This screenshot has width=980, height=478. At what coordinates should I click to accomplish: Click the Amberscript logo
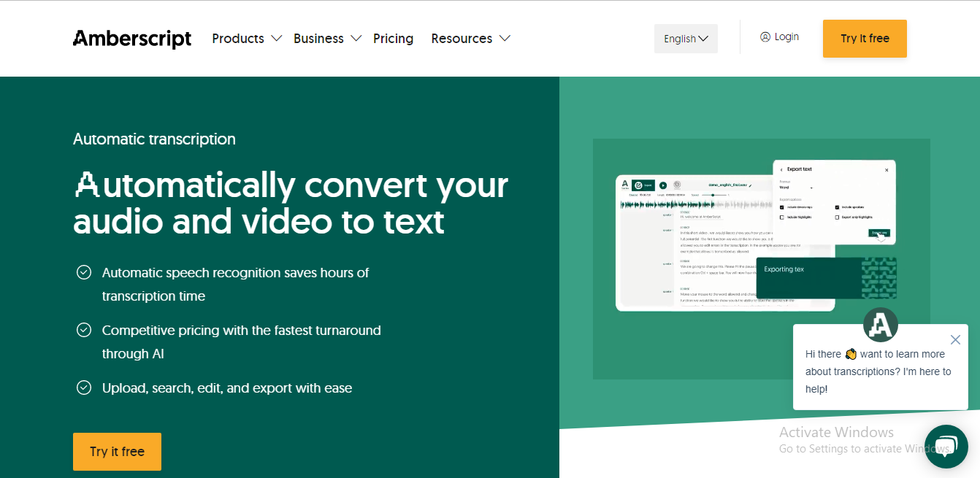point(132,39)
